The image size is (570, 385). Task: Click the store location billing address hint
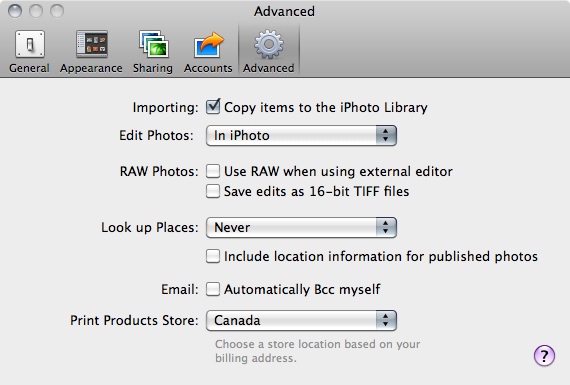pos(317,351)
